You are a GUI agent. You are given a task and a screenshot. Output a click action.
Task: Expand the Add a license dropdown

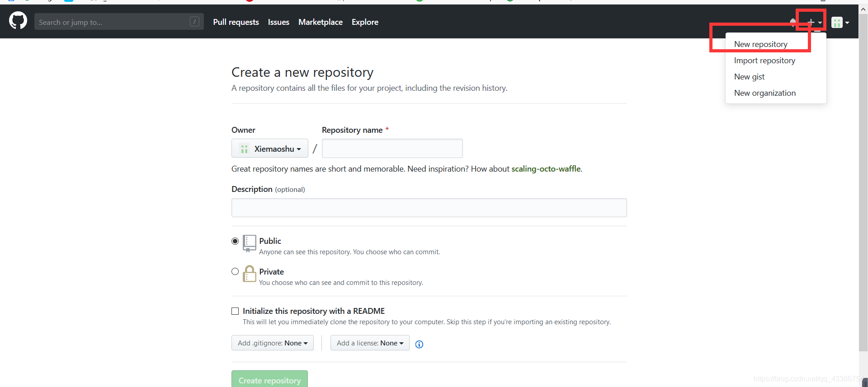pos(370,343)
